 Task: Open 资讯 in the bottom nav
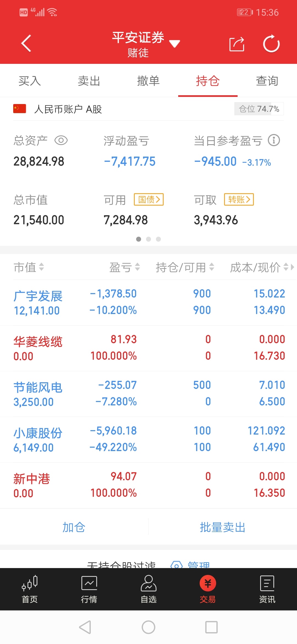click(x=267, y=590)
